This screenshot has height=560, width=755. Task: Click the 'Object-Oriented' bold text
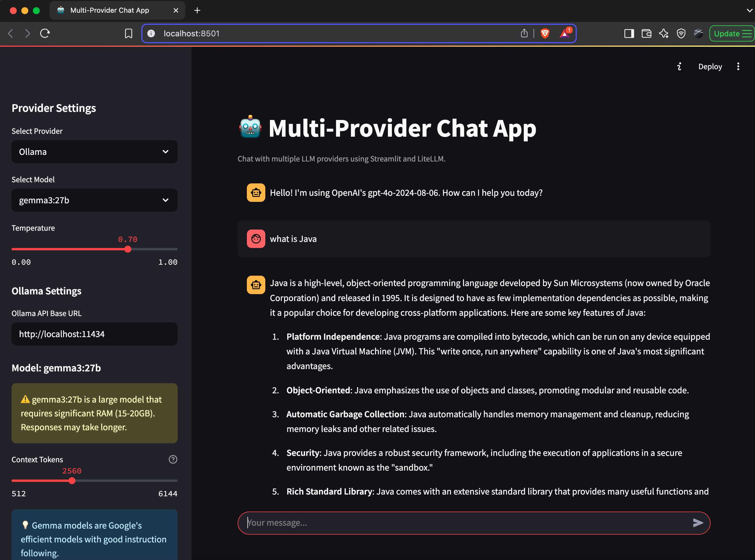[x=318, y=390]
